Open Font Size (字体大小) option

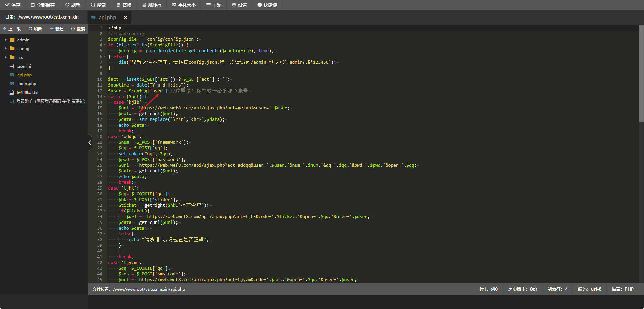(x=184, y=5)
